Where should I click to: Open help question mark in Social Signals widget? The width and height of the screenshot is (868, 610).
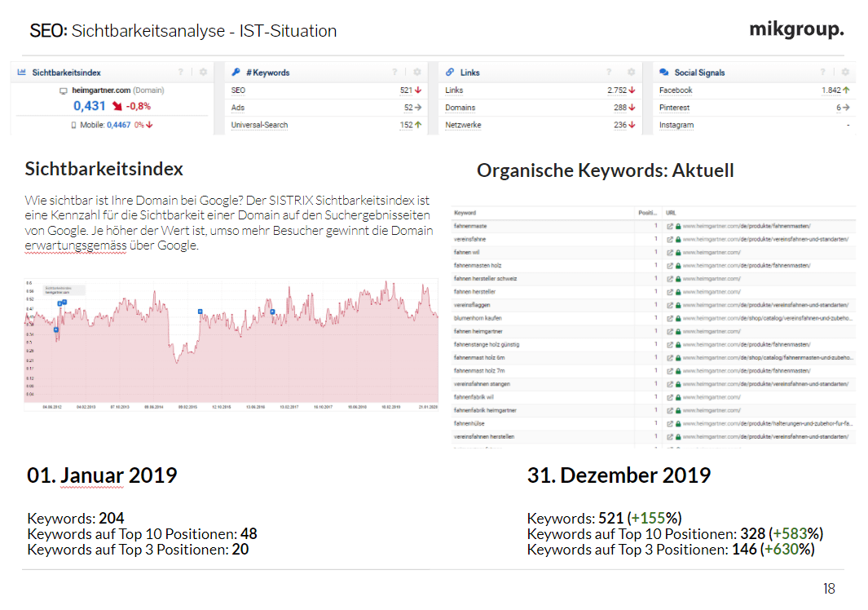coord(822,72)
